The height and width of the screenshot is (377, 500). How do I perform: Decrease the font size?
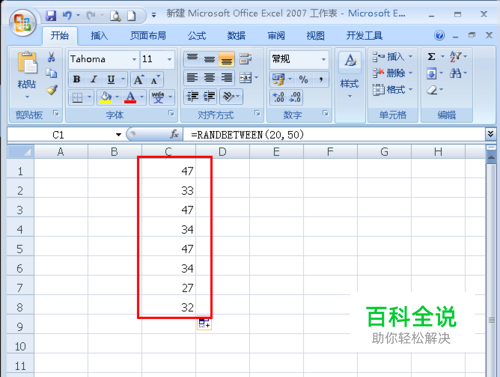(155, 79)
